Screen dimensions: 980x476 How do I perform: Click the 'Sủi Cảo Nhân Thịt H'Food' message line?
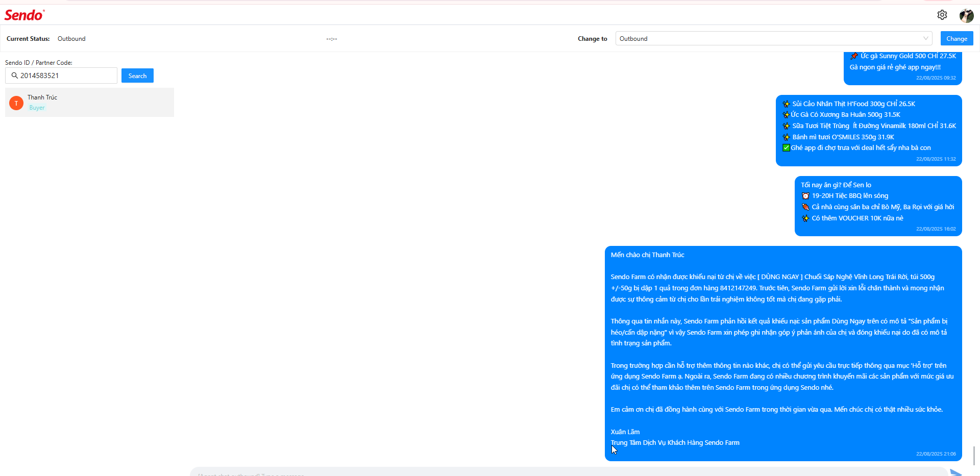pos(849,104)
